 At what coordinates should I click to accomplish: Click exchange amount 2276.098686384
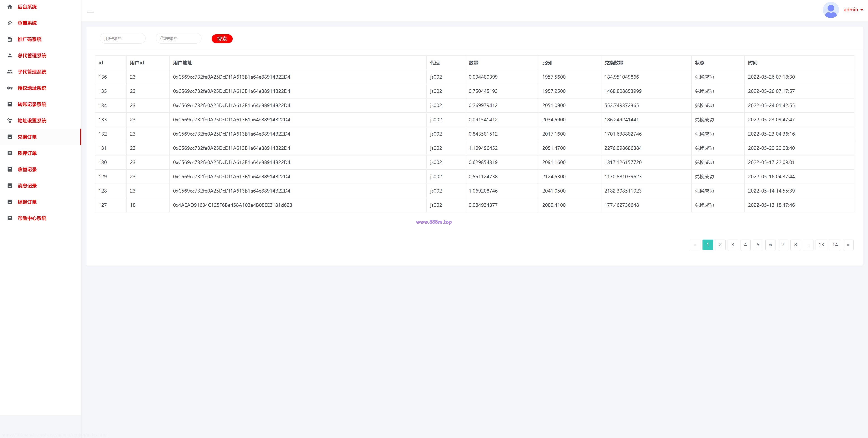[x=623, y=148]
